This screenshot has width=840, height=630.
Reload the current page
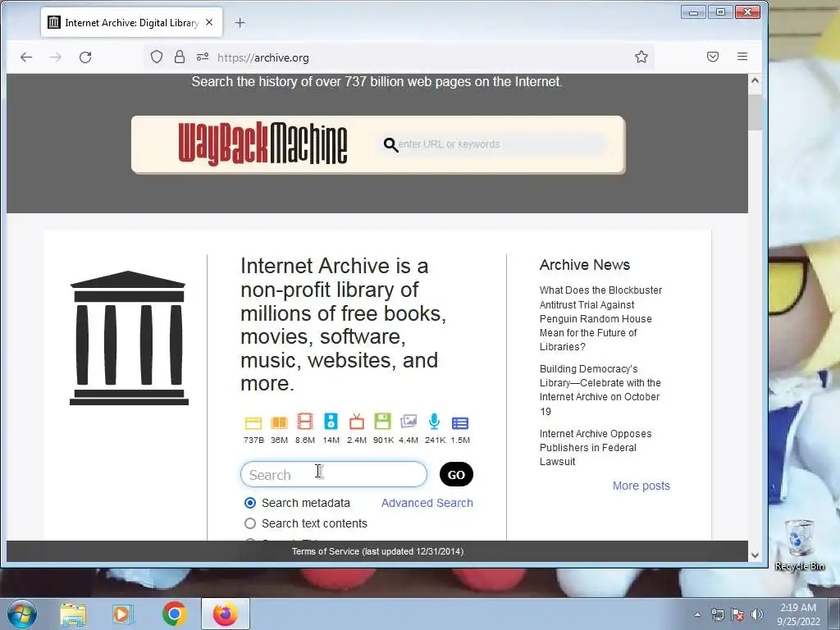click(85, 57)
